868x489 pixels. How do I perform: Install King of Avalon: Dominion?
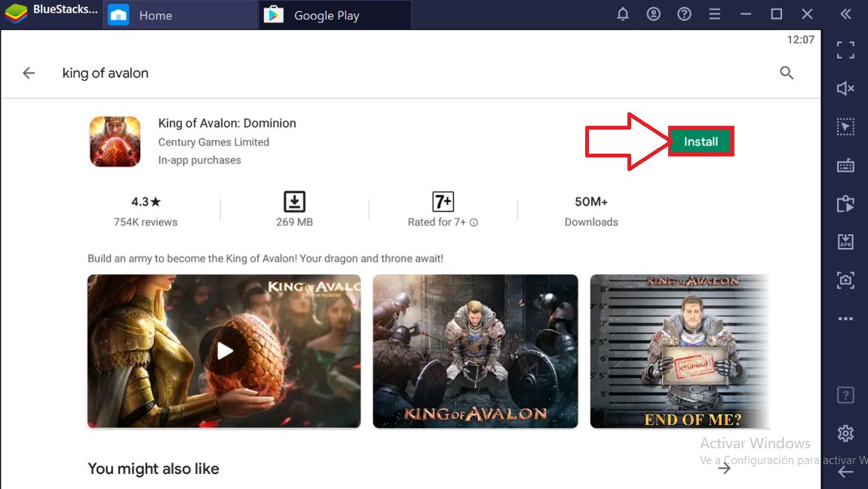[x=701, y=142]
